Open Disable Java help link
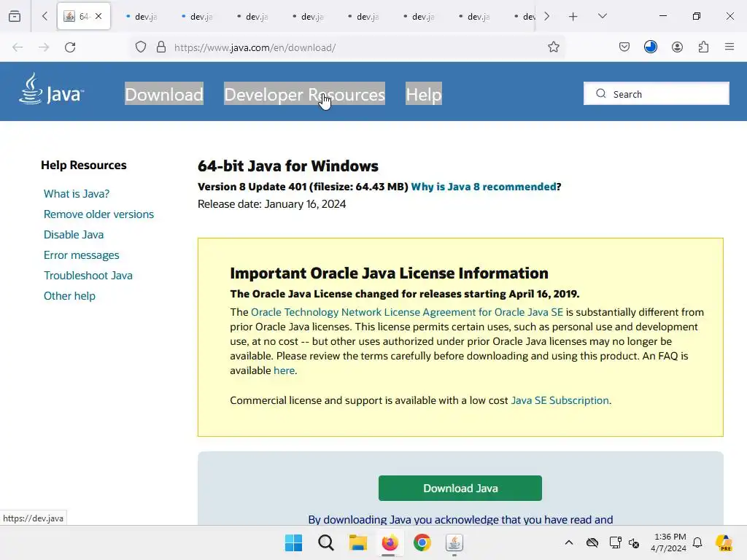 [74, 235]
